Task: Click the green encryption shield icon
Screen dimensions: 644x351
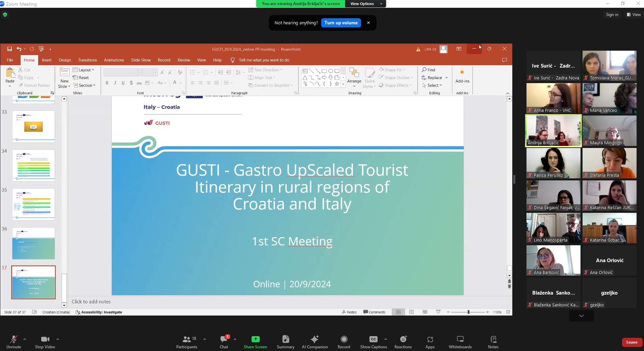Action: (x=5, y=15)
